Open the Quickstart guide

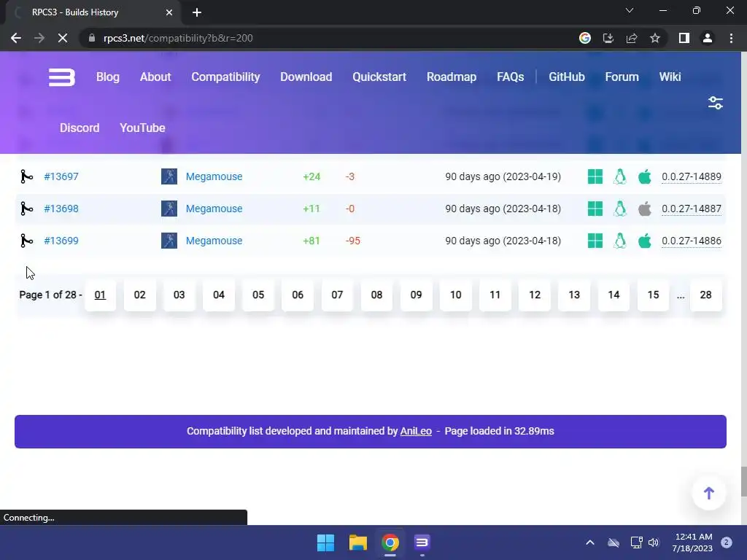point(379,77)
